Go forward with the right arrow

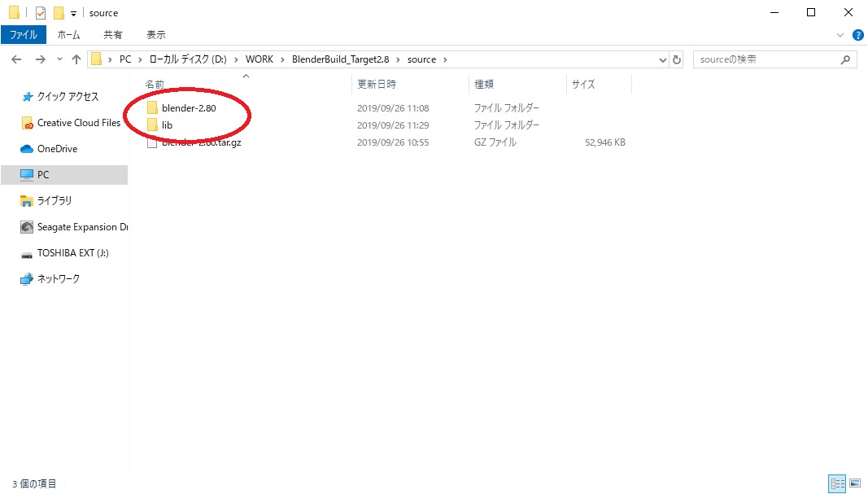(41, 59)
